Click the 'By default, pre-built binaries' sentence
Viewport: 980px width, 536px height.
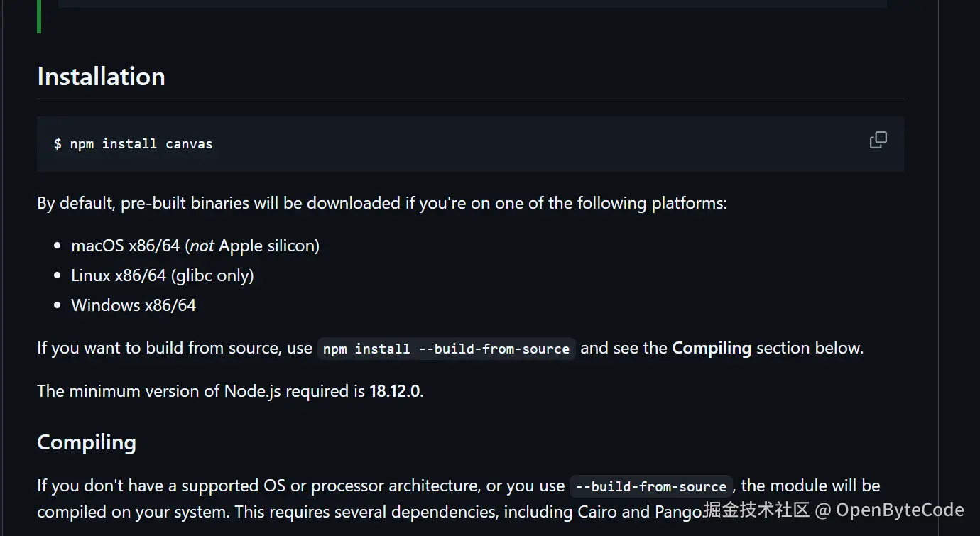pos(213,204)
